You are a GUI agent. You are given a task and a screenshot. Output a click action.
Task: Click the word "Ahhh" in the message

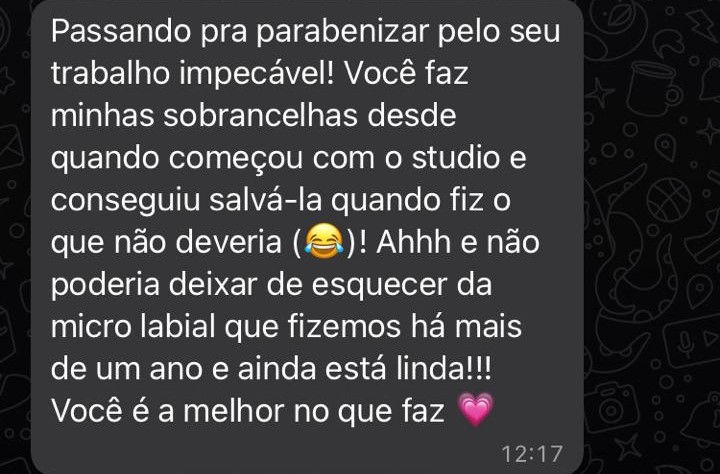[x=413, y=242]
